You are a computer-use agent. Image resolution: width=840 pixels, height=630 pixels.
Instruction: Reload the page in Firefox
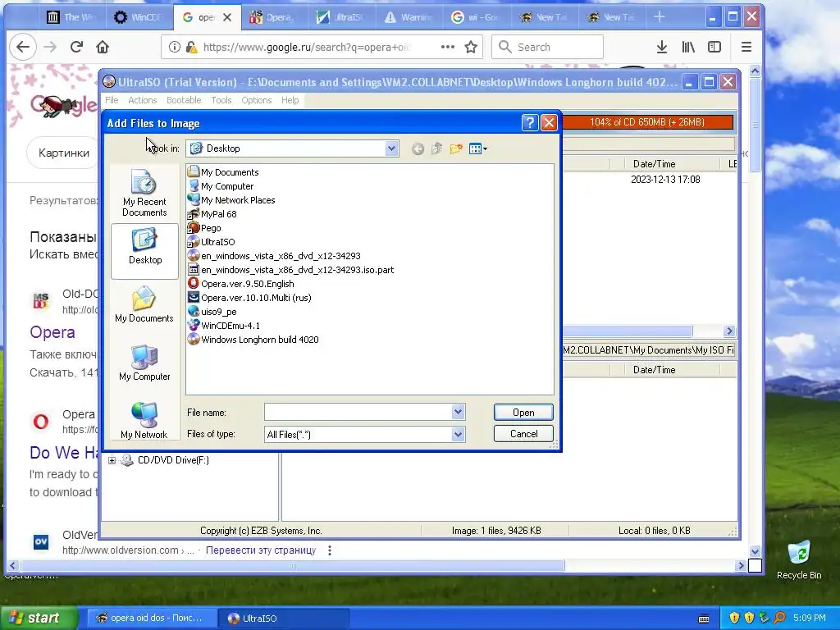(x=76, y=47)
